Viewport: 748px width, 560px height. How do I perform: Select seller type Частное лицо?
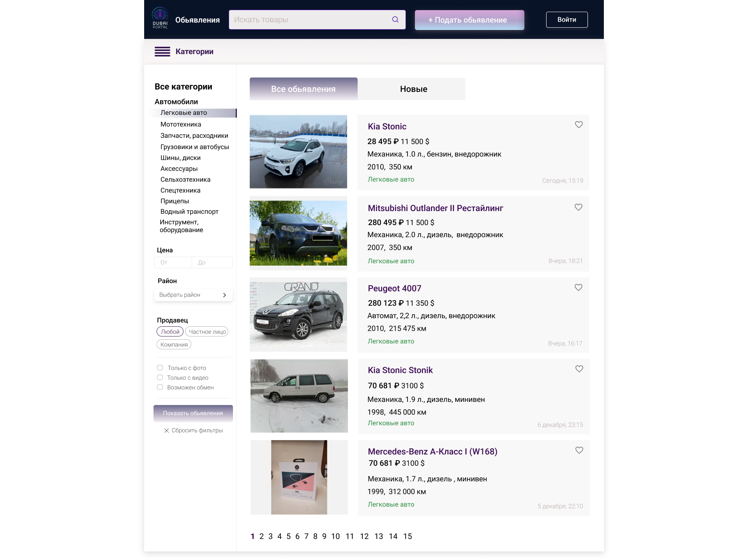pos(207,332)
